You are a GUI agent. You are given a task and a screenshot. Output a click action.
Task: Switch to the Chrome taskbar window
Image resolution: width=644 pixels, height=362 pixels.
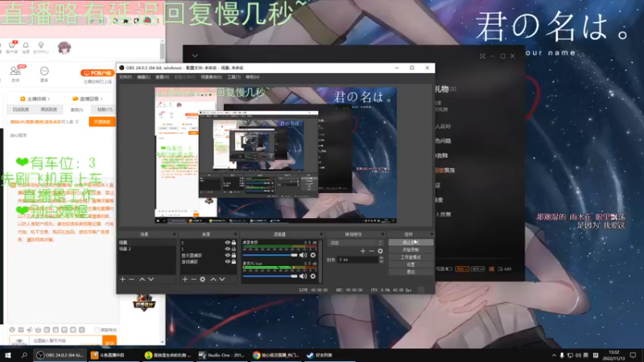(x=276, y=355)
